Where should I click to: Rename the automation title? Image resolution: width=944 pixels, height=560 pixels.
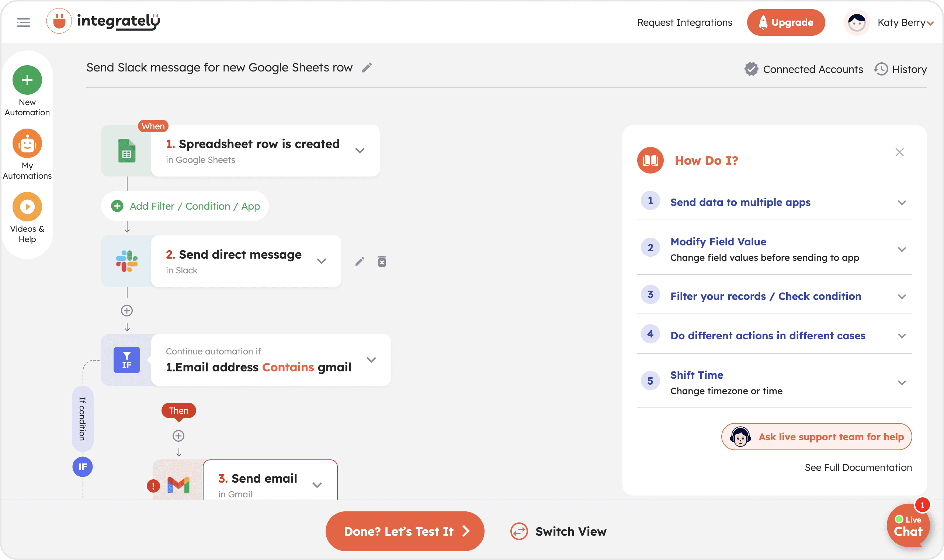pos(367,67)
